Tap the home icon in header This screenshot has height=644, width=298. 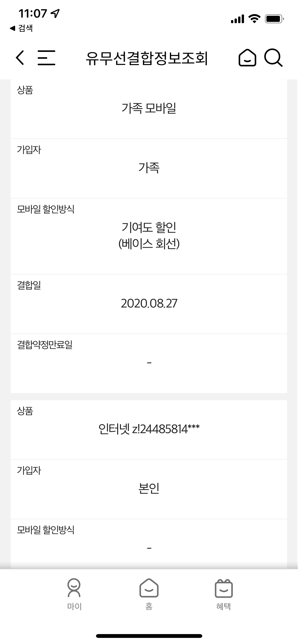tap(247, 58)
